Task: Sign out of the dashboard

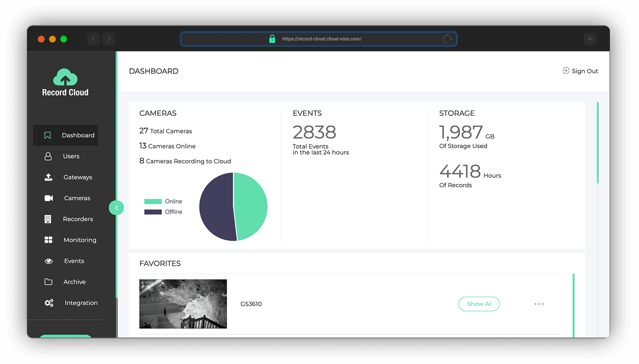Action: [x=580, y=71]
